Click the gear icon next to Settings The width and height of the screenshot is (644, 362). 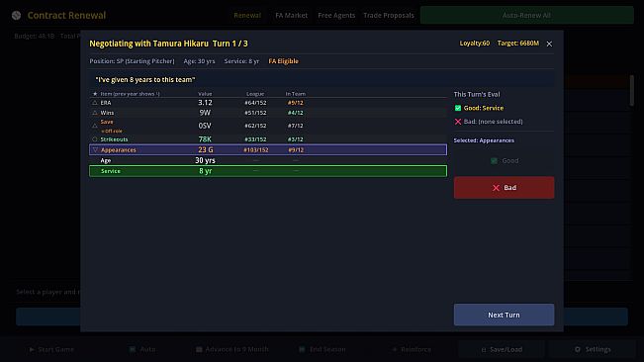(578, 349)
